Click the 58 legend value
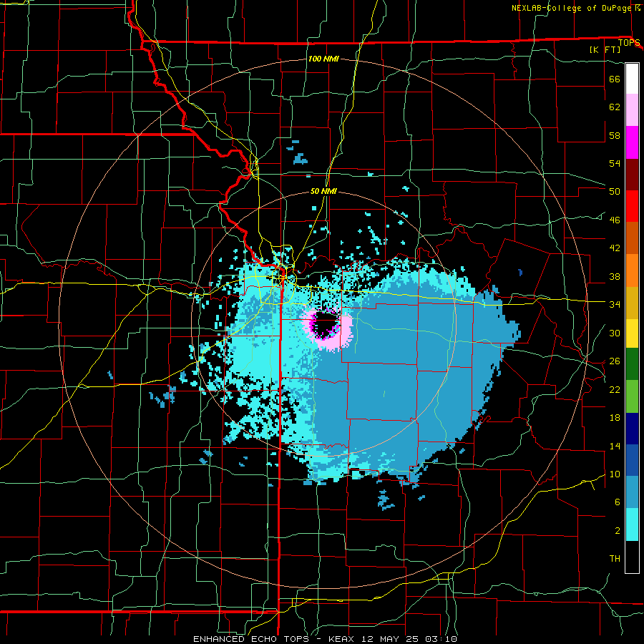The width and height of the screenshot is (644, 644). [x=615, y=135]
